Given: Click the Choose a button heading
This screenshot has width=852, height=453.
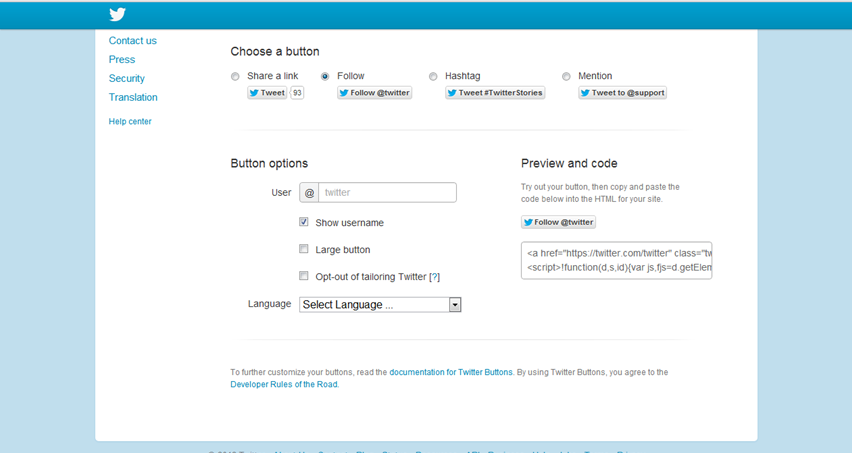Looking at the screenshot, I should pos(275,52).
